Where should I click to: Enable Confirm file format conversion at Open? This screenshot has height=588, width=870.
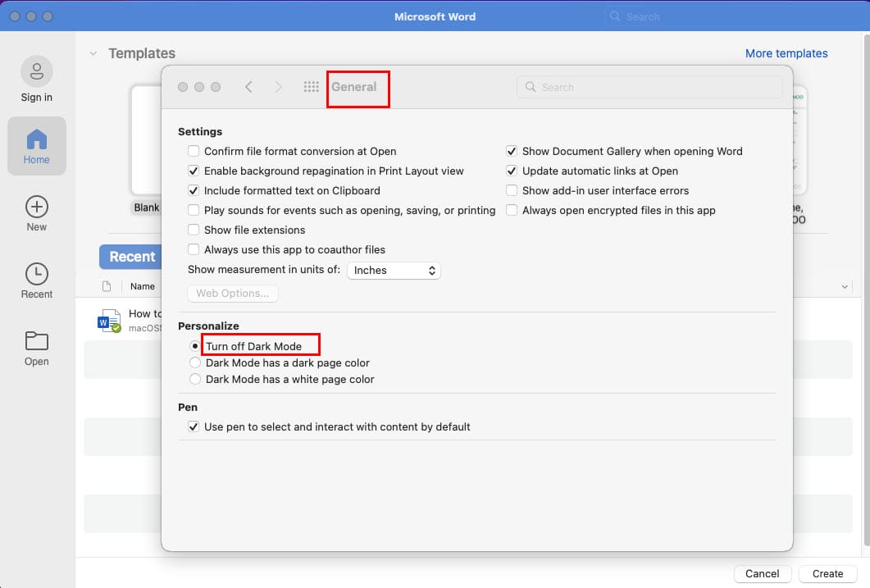coord(194,152)
